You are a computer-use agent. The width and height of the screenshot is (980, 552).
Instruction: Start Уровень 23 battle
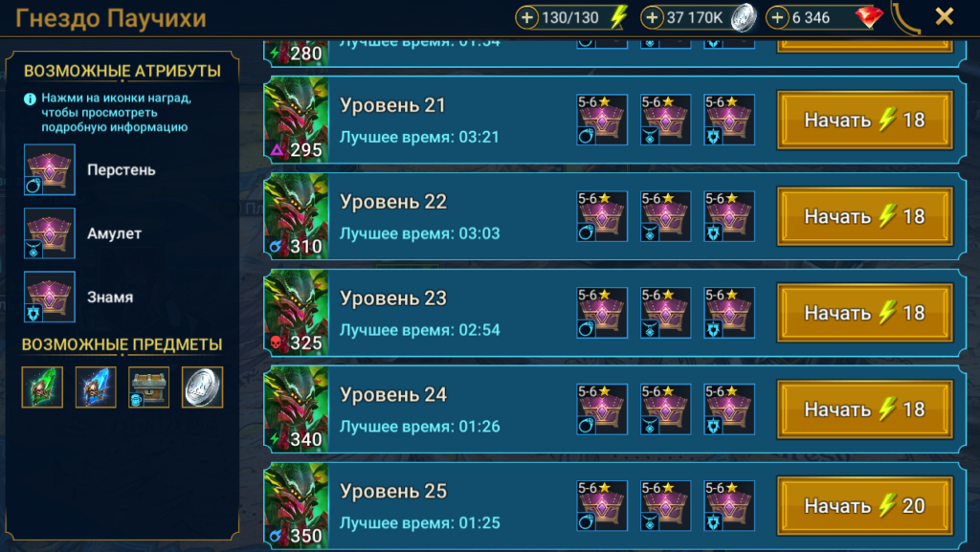click(x=865, y=313)
